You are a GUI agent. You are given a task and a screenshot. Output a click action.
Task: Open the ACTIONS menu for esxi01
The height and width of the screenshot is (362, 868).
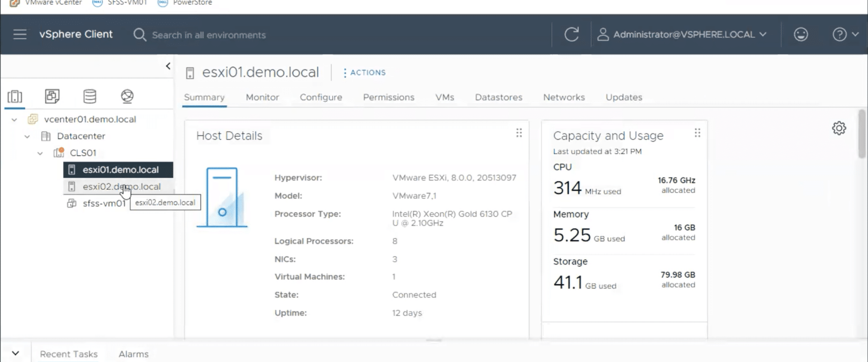[364, 72]
